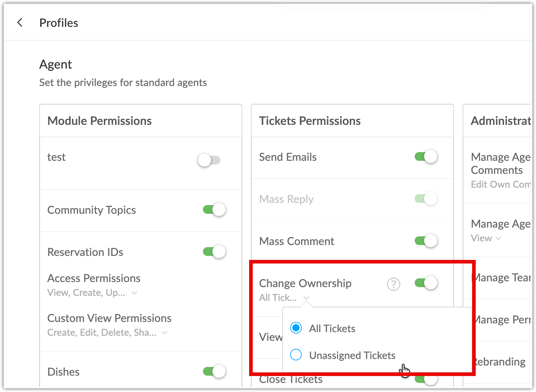This screenshot has width=536, height=392.
Task: Select the All Tickets radio option
Action: tap(296, 328)
